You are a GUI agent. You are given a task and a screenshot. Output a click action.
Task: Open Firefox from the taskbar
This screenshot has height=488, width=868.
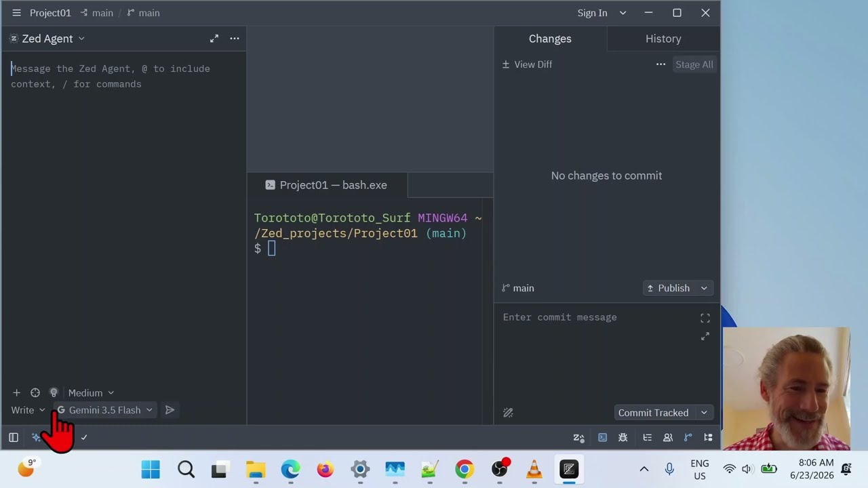[325, 469]
